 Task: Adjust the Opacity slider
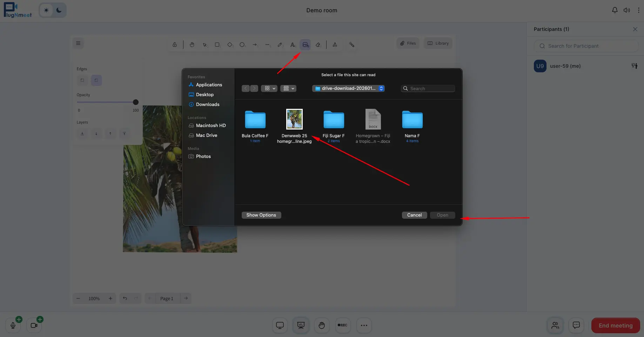tap(135, 102)
